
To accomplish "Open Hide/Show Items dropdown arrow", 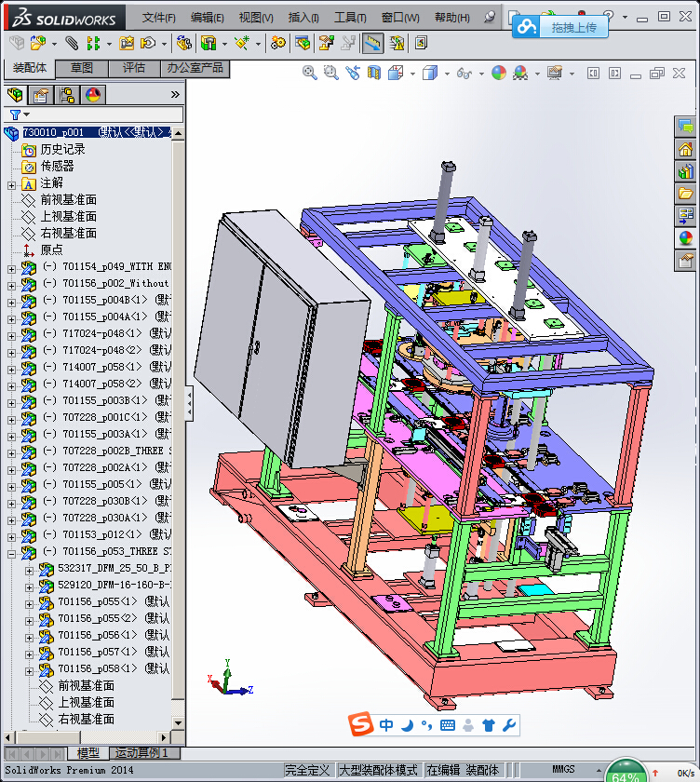I will [481, 74].
